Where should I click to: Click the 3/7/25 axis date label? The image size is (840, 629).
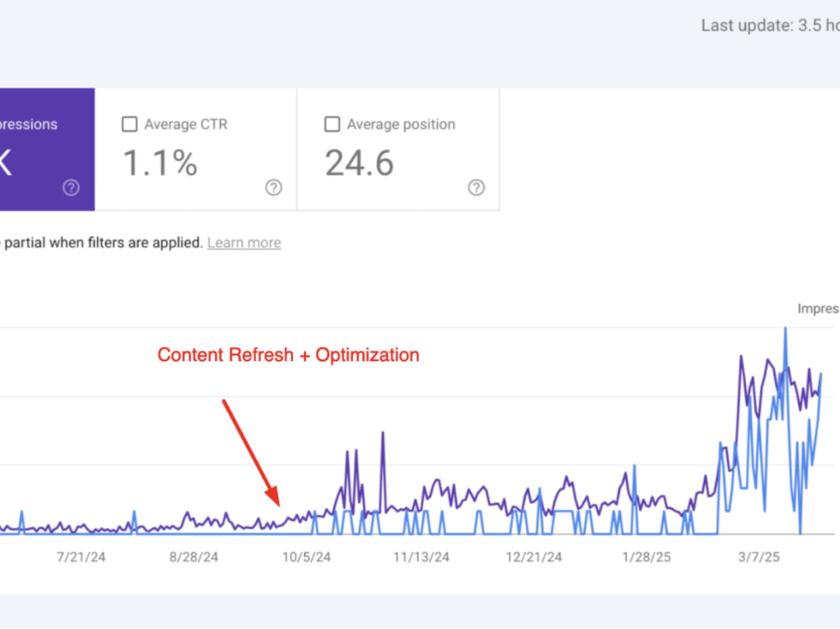click(759, 558)
